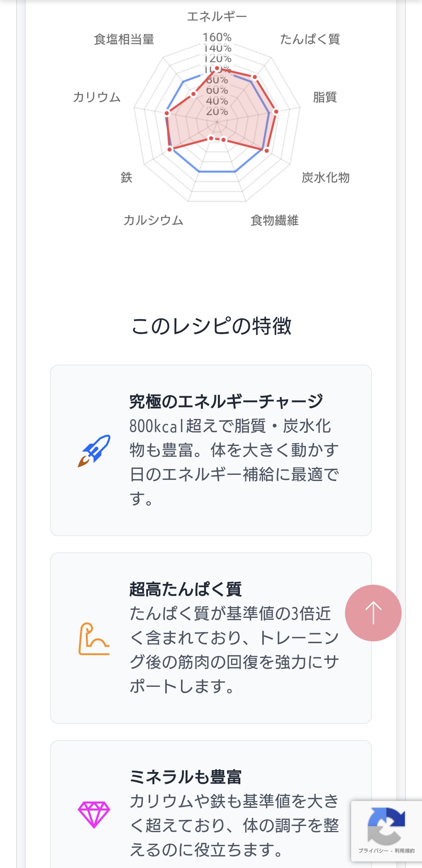Open the 利用規約 link

coord(404,851)
